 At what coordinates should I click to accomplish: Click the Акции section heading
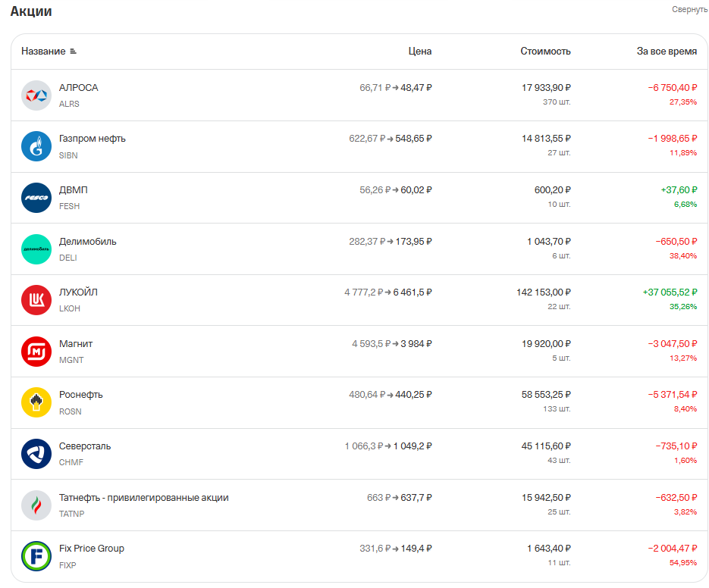coord(31,11)
